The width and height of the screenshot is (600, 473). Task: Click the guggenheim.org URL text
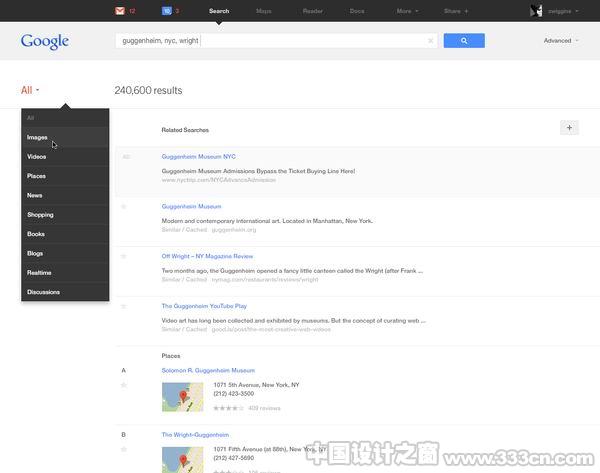click(x=234, y=230)
